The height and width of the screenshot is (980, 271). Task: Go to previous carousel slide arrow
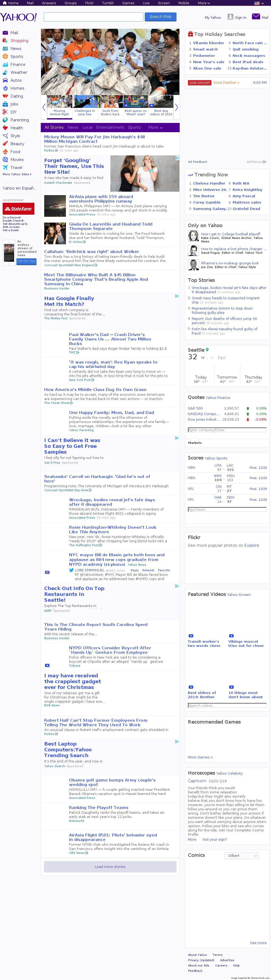(43, 107)
